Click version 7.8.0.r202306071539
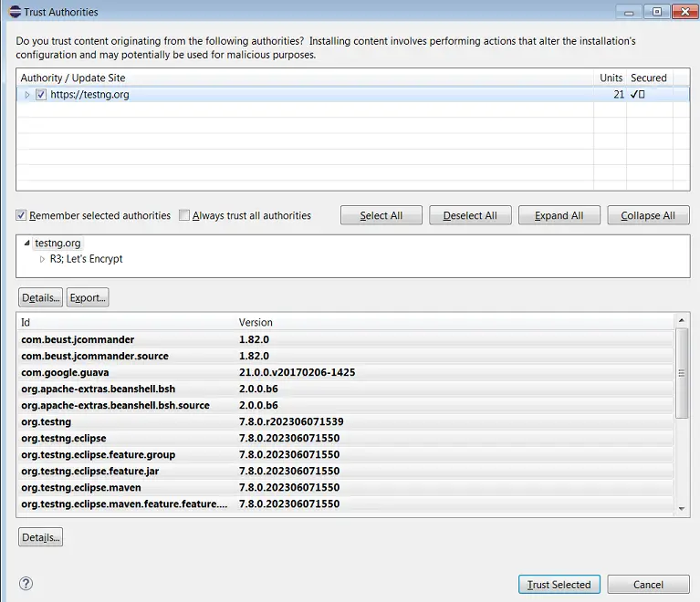This screenshot has width=700, height=602. click(x=291, y=421)
